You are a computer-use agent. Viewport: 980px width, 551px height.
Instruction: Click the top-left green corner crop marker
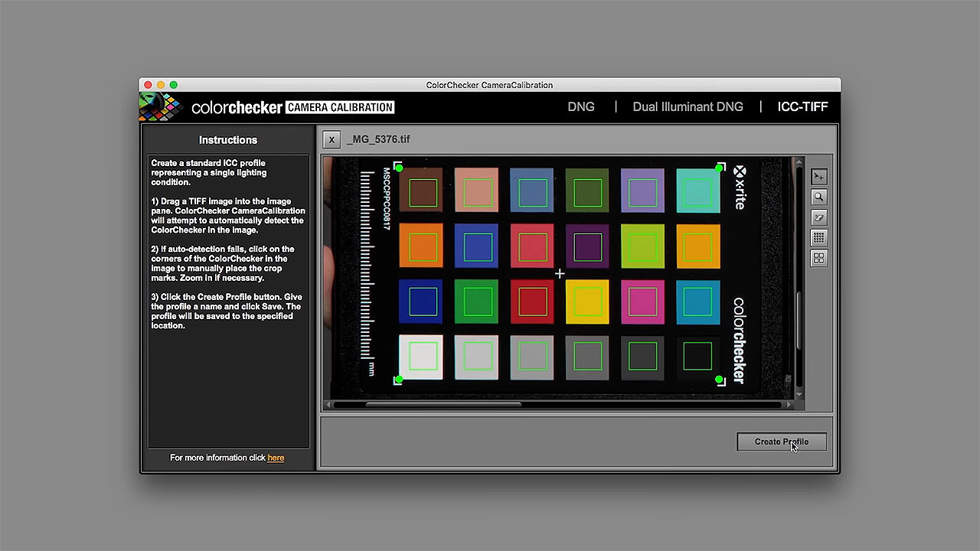pyautogui.click(x=399, y=168)
